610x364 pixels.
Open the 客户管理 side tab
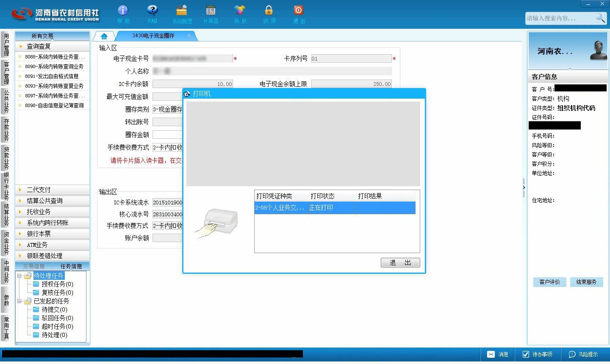pyautogui.click(x=6, y=73)
